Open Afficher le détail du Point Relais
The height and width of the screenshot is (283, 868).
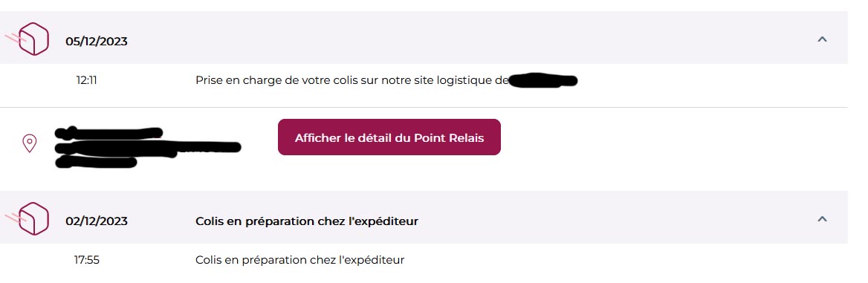click(x=389, y=137)
